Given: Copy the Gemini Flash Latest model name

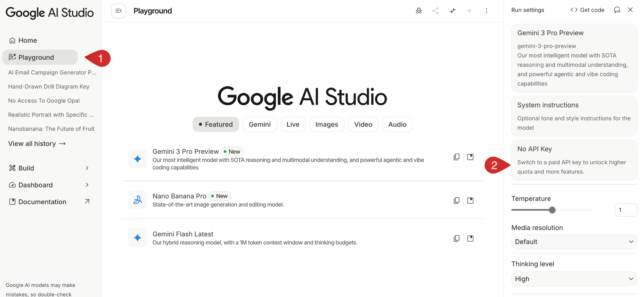Looking at the screenshot, I should click(x=457, y=238).
